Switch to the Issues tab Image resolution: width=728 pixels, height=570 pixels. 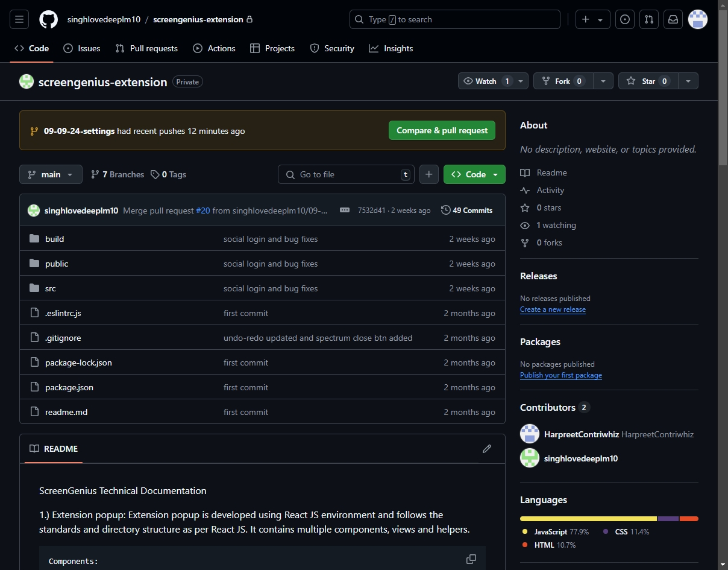(x=82, y=48)
